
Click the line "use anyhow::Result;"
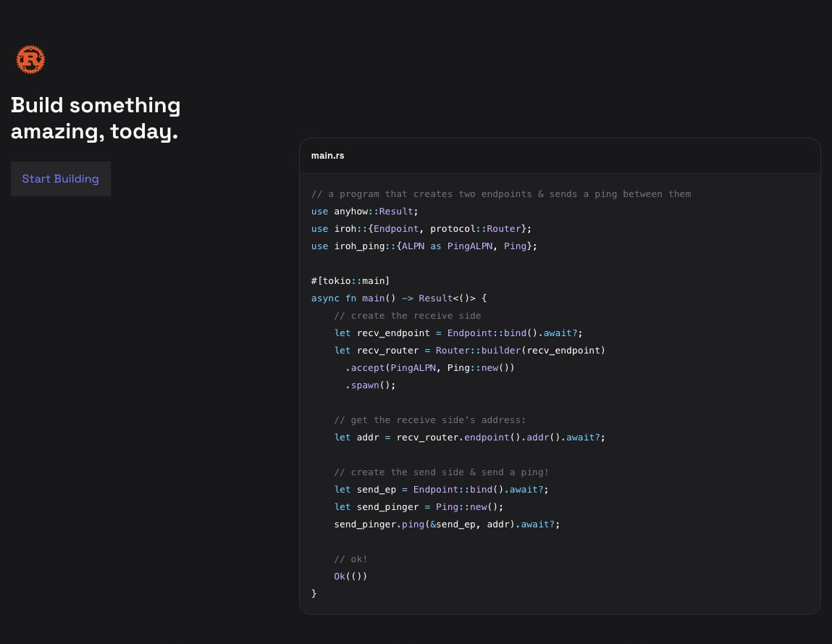[x=364, y=212]
